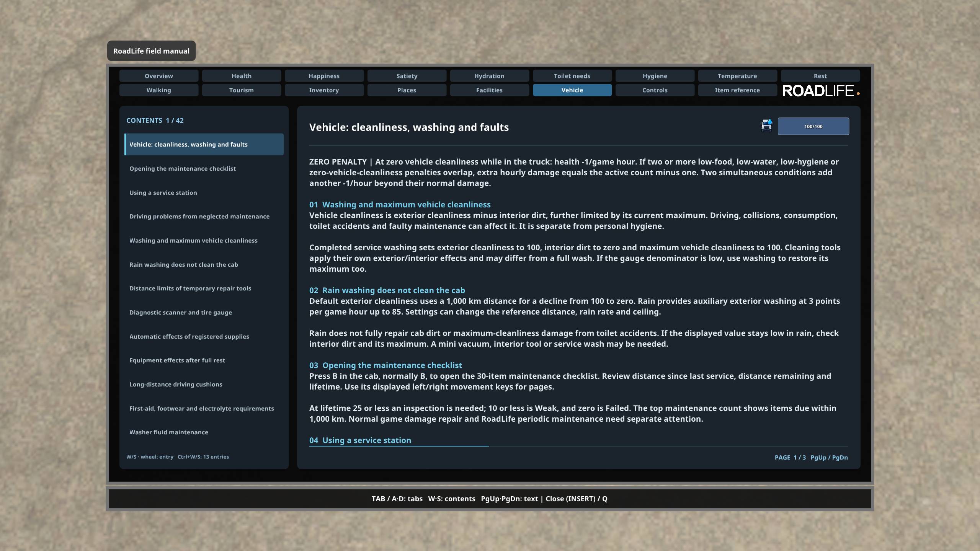Screen dimensions: 980x551
Task: Select the Rest tab
Action: click(820, 76)
